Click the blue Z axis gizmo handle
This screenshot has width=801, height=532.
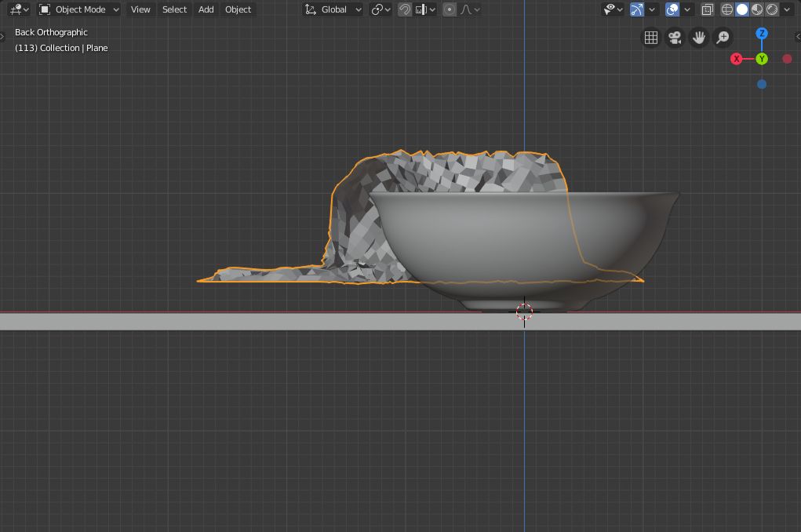pyautogui.click(x=762, y=34)
